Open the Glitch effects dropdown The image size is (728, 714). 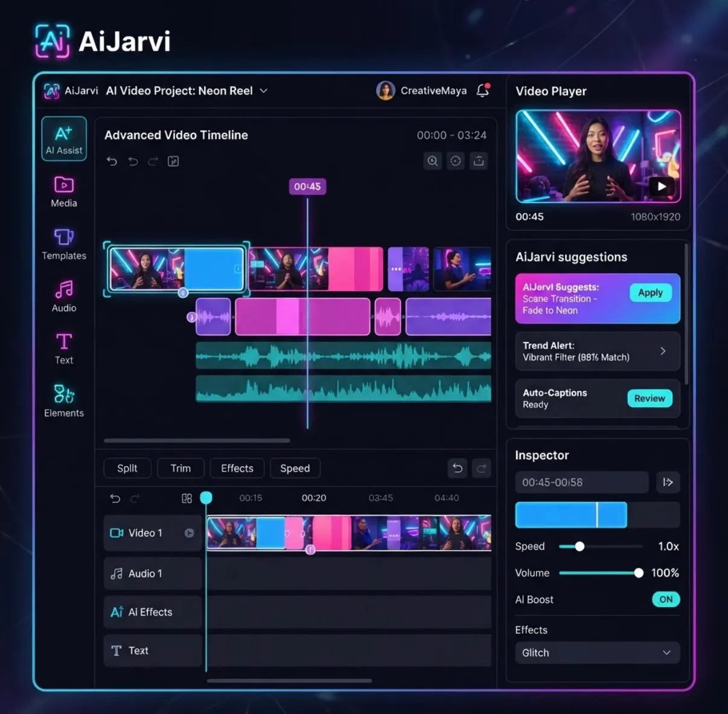598,652
